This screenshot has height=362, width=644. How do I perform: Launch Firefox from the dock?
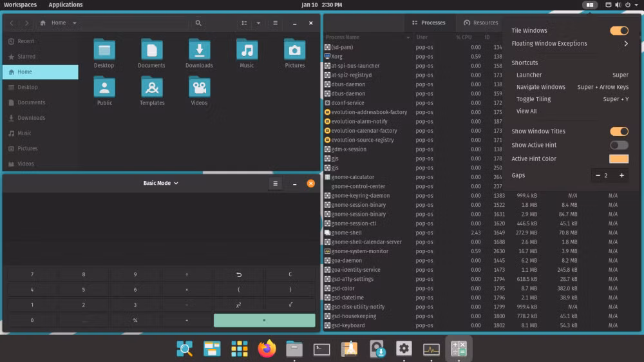pyautogui.click(x=267, y=349)
